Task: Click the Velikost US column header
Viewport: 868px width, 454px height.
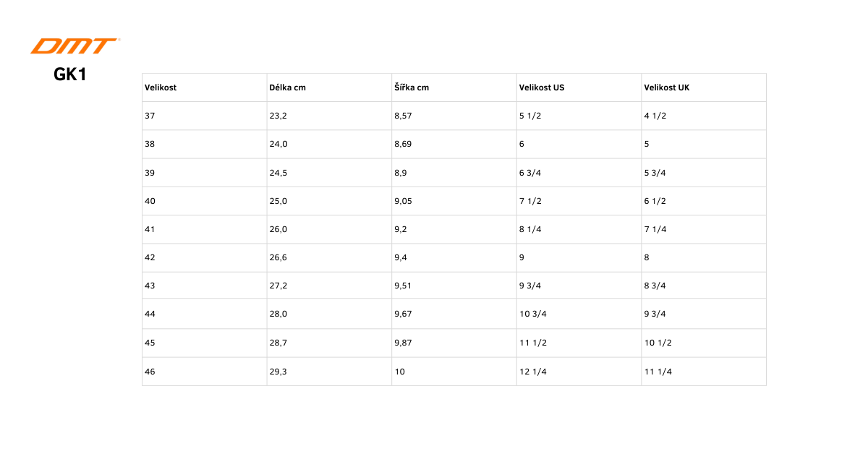Action: [x=542, y=87]
